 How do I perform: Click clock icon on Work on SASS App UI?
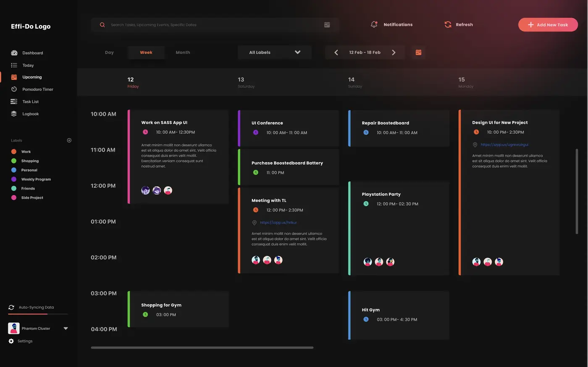(x=145, y=132)
